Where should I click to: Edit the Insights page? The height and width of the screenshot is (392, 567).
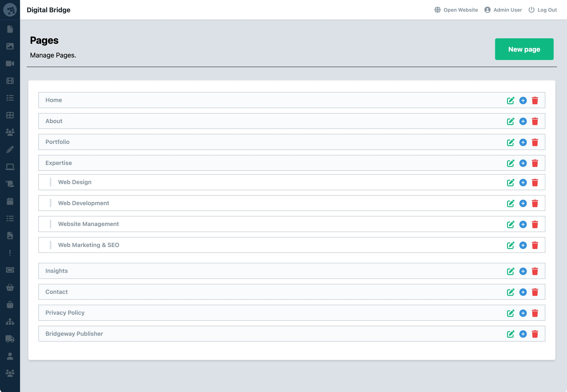pos(511,271)
